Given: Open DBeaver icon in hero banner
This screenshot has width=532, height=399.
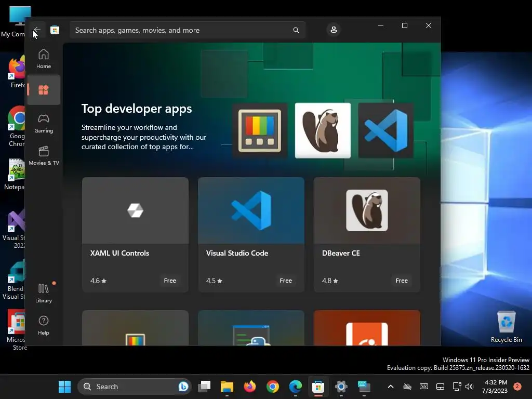Looking at the screenshot, I should click(x=323, y=130).
